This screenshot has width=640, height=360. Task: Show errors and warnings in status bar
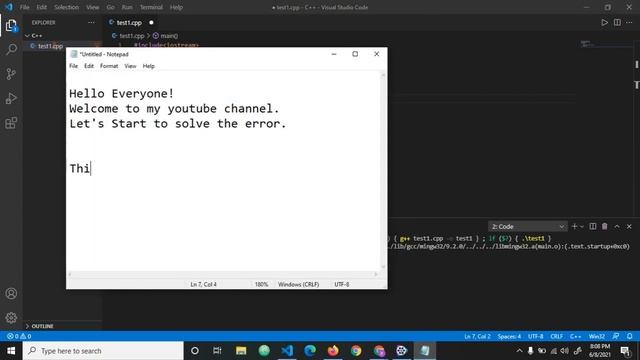click(x=19, y=336)
